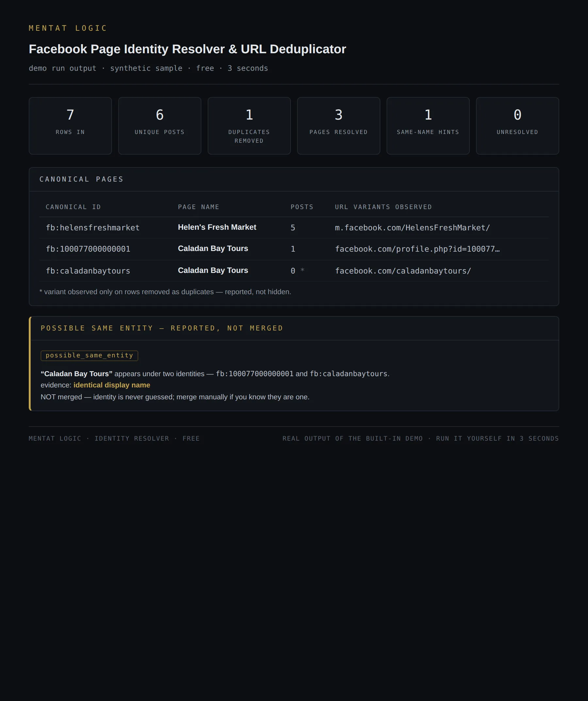
Task: Click the UNRESOLVED stat card
Action: click(517, 126)
